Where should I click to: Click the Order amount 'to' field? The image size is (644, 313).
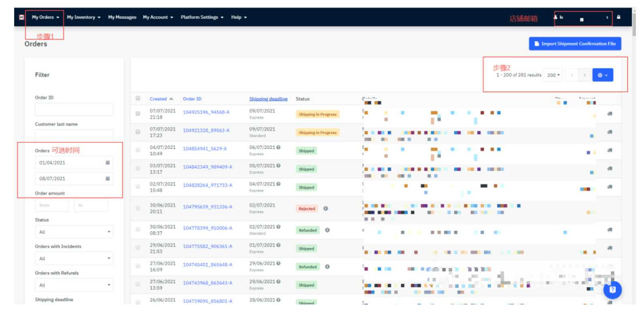tap(91, 205)
